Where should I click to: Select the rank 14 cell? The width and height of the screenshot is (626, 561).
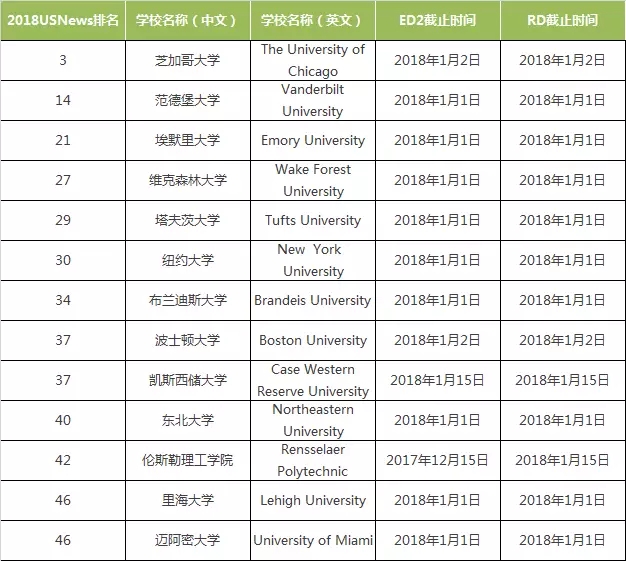63,100
